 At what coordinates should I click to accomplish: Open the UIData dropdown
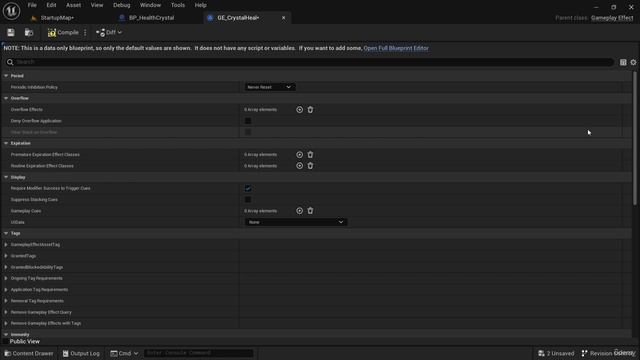[296, 222]
